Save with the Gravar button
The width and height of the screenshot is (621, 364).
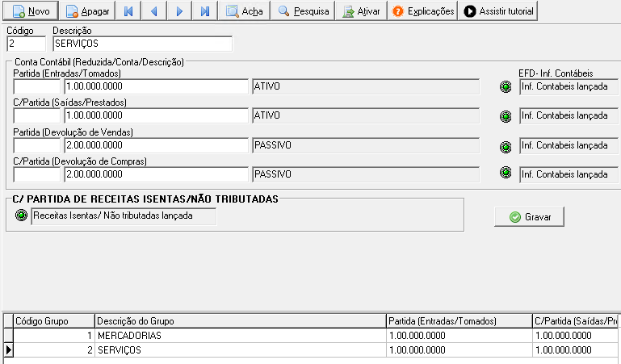[529, 217]
